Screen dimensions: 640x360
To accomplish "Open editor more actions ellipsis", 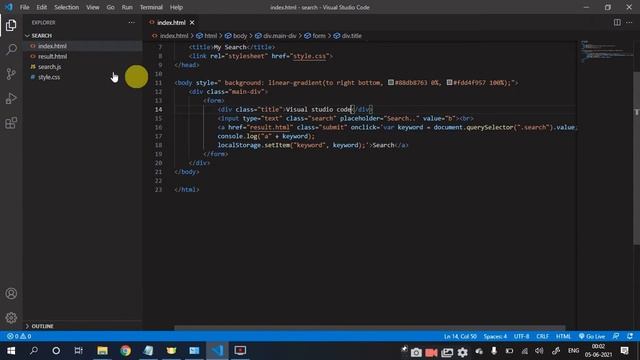I will click(x=629, y=22).
